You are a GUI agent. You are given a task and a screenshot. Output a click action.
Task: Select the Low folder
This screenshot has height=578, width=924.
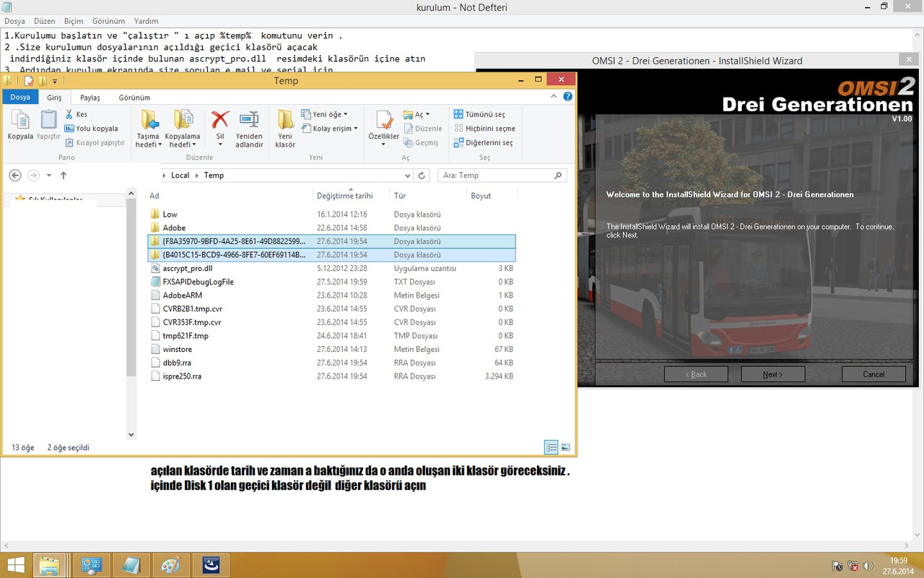(331, 215)
